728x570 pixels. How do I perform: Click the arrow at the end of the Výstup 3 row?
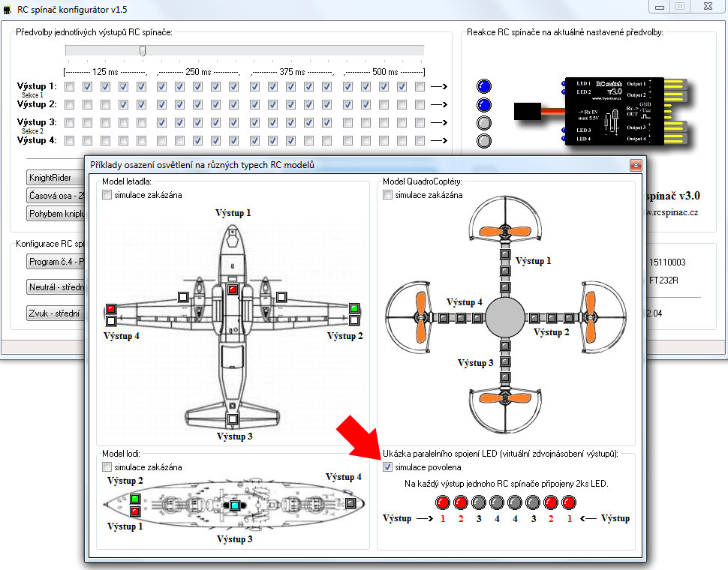(x=439, y=123)
